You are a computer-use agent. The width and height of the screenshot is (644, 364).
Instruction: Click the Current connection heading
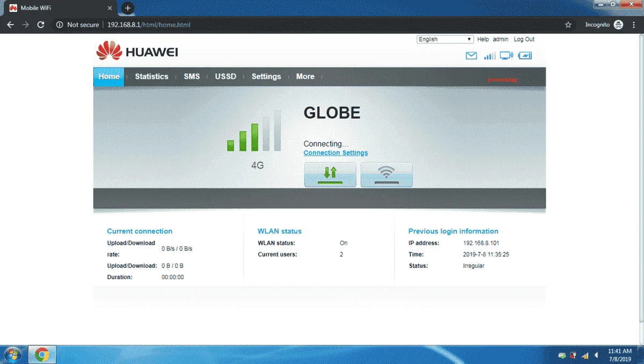pos(140,231)
